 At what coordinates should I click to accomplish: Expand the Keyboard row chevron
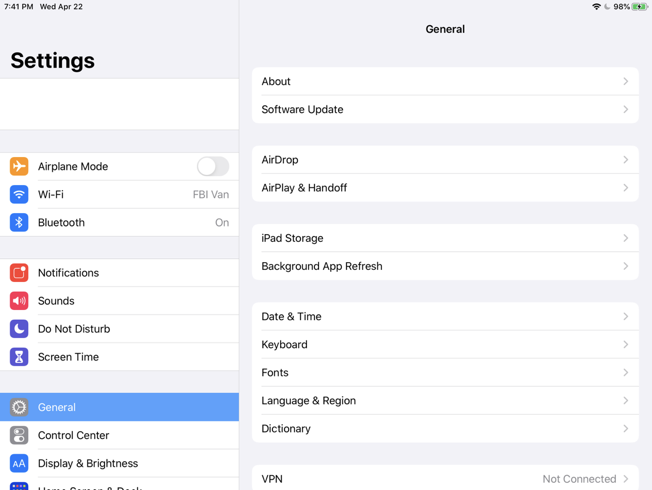626,345
